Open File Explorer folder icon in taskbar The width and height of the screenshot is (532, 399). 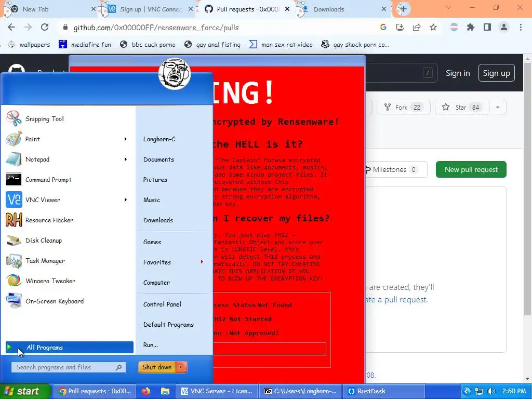pos(165,391)
